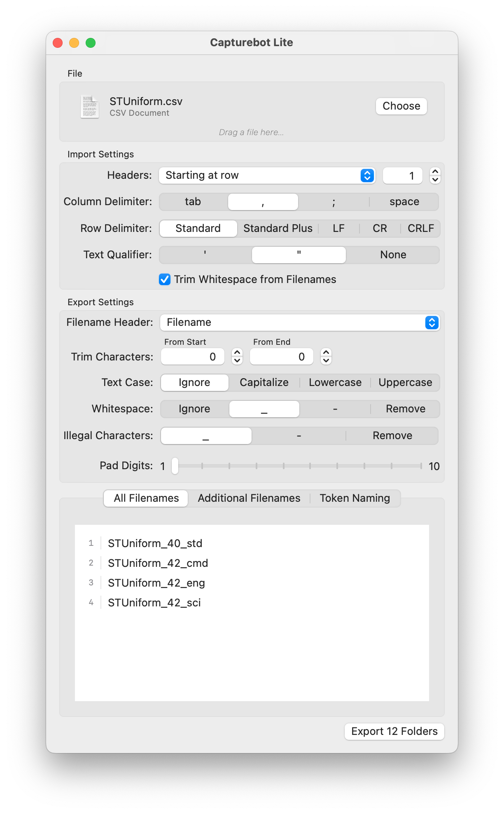
Task: Set Text Case to Uppercase
Action: pyautogui.click(x=405, y=383)
